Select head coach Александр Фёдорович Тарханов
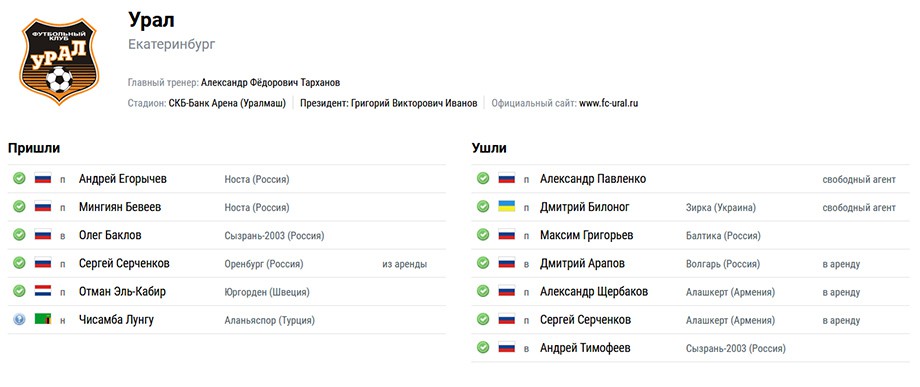Image resolution: width=920 pixels, height=387 pixels. click(x=270, y=83)
